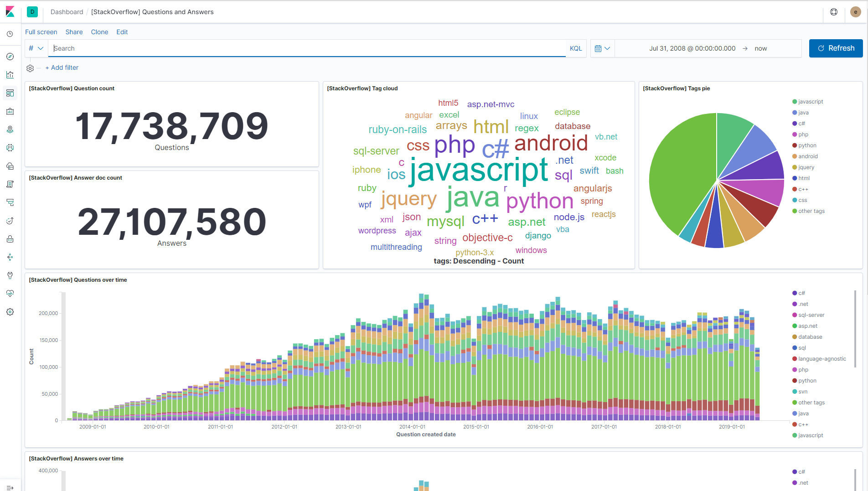The width and height of the screenshot is (868, 491).
Task: Open Dev Tools wrench icon
Action: pos(10,275)
